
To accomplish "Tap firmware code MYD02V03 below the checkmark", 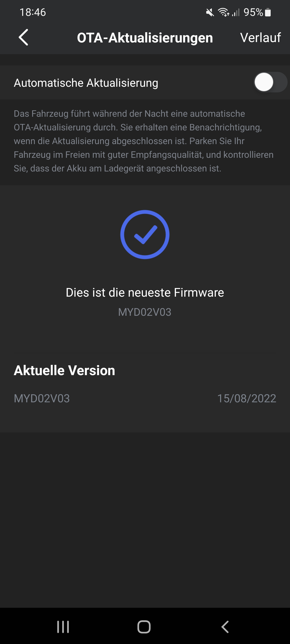I will pos(145,312).
